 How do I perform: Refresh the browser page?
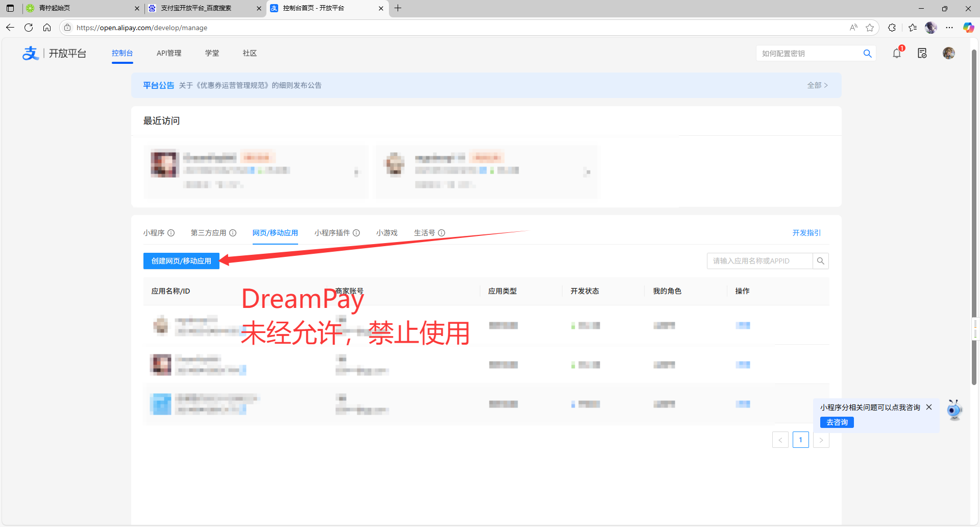29,28
